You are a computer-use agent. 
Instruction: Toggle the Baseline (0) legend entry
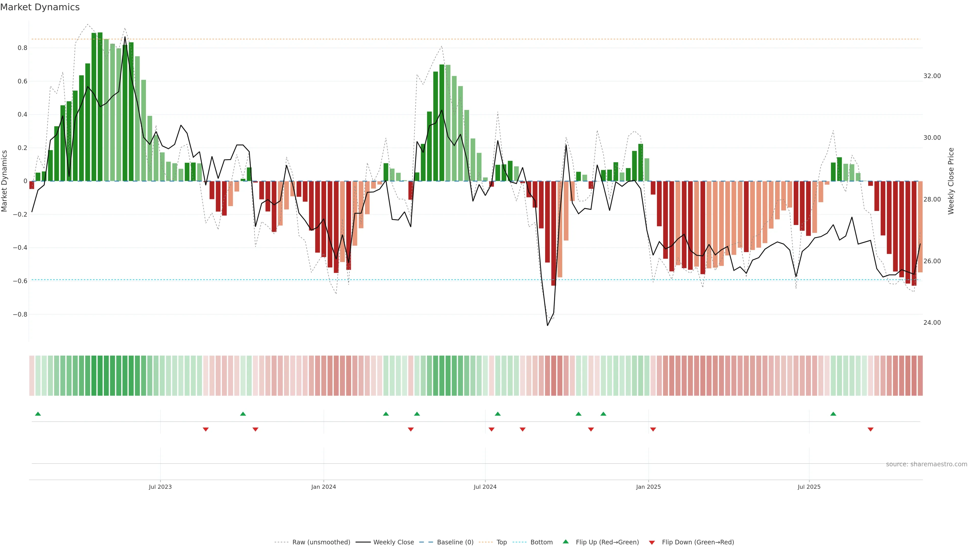click(x=455, y=542)
